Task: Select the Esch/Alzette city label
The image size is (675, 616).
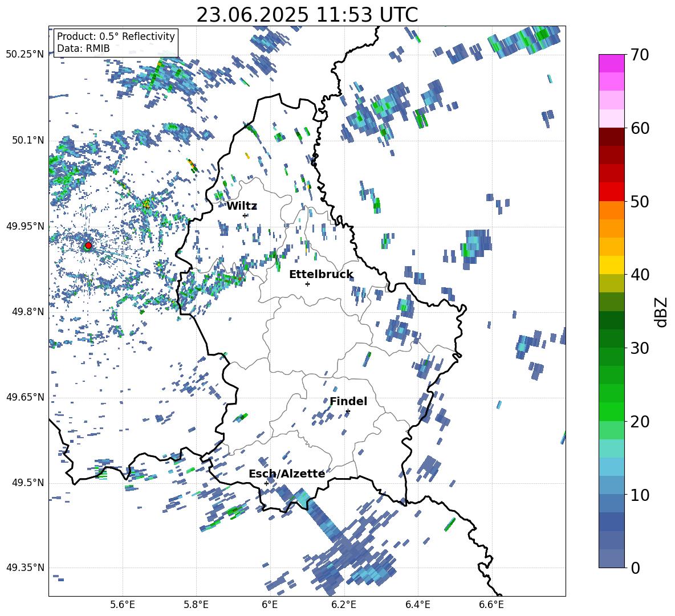Action: [x=287, y=474]
